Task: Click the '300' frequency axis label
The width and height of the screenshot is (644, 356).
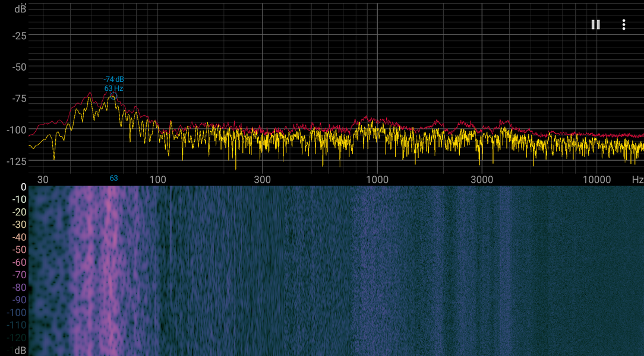Action: [263, 179]
